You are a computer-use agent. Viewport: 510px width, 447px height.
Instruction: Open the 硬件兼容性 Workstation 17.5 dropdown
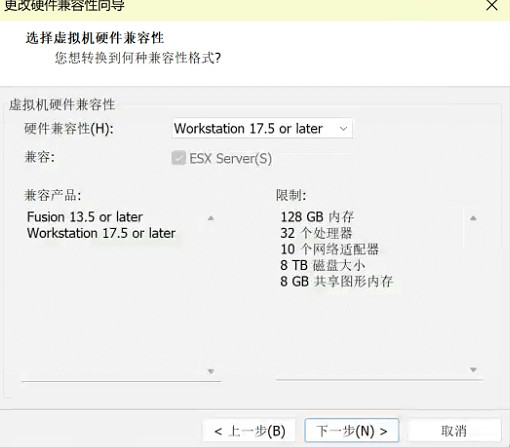262,128
